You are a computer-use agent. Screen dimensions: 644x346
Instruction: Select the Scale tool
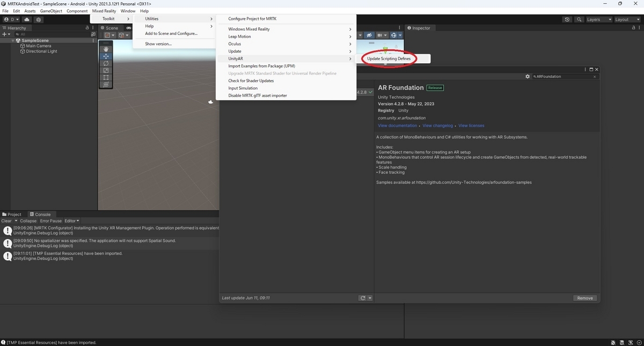[x=106, y=70]
